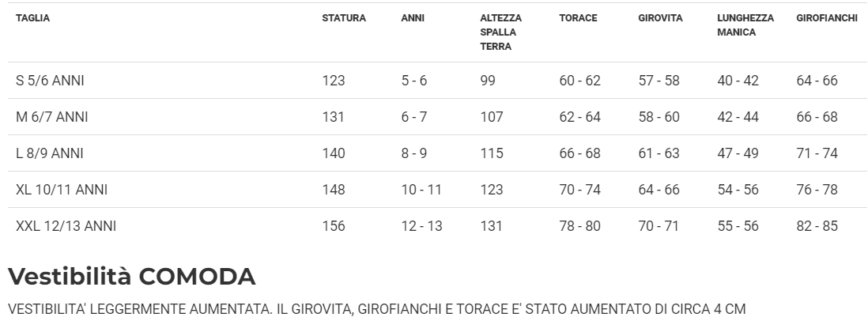The width and height of the screenshot is (868, 336).
Task: Click the Vestibilità COMODA heading
Action: coord(131,277)
